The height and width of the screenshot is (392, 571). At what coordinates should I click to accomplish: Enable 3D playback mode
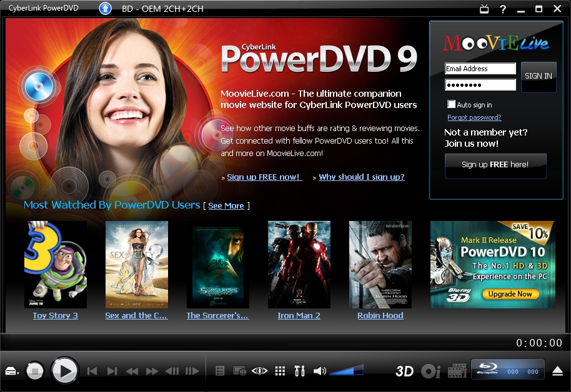point(405,371)
